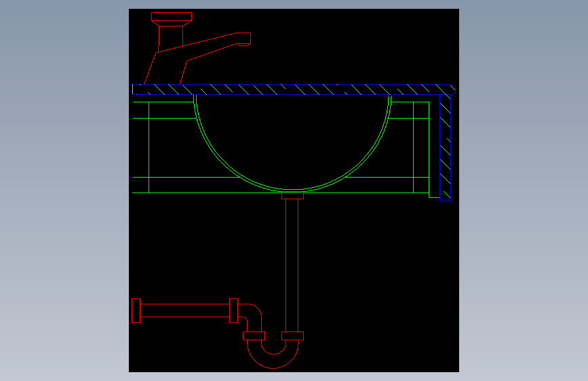
Task: Pick the faucet handle cap on top
Action: [172, 16]
